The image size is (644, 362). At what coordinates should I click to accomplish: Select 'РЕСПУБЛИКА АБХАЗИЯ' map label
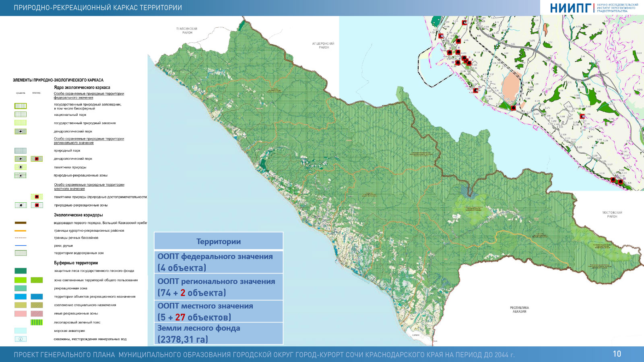point(519,309)
